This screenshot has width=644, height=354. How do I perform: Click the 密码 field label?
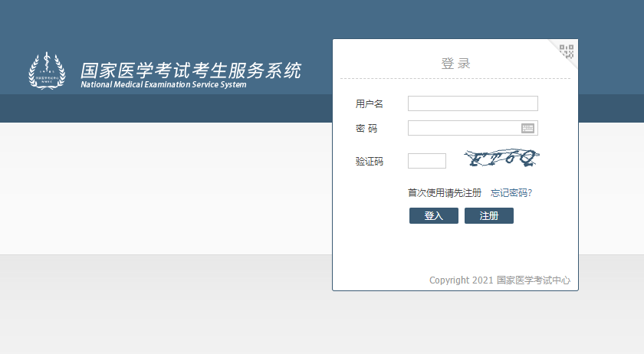(x=366, y=129)
